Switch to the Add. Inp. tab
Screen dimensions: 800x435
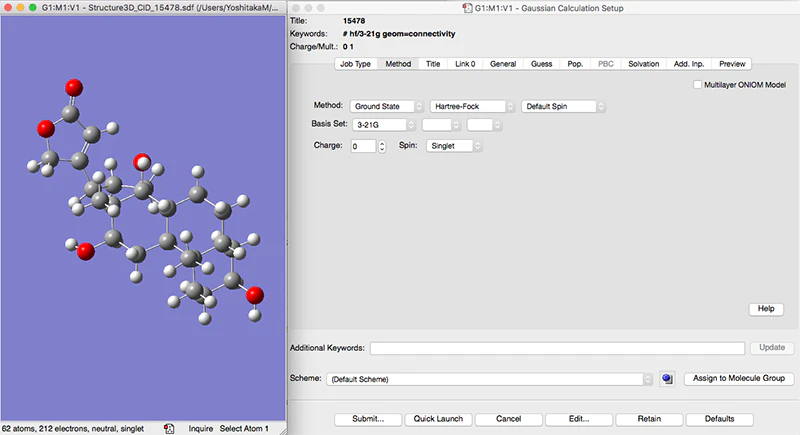[689, 64]
